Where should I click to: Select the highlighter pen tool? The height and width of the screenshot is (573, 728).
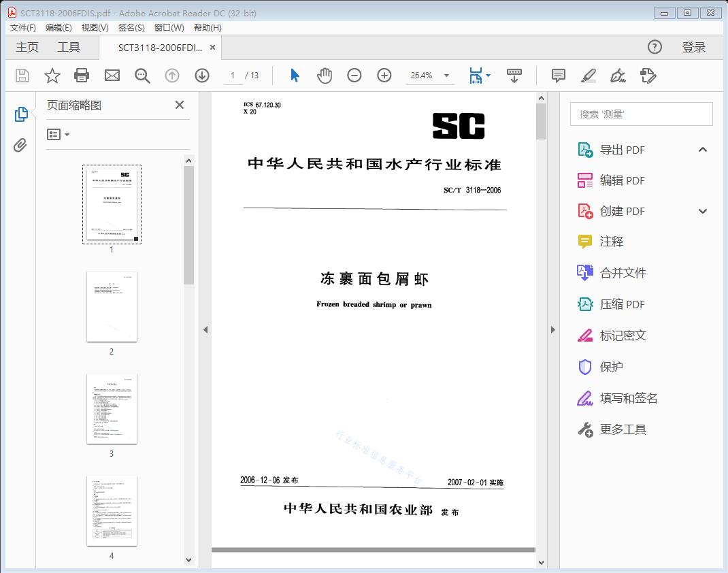point(589,76)
